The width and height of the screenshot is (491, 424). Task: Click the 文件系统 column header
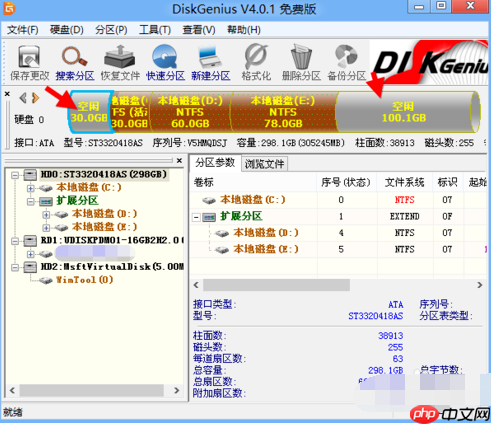click(404, 182)
